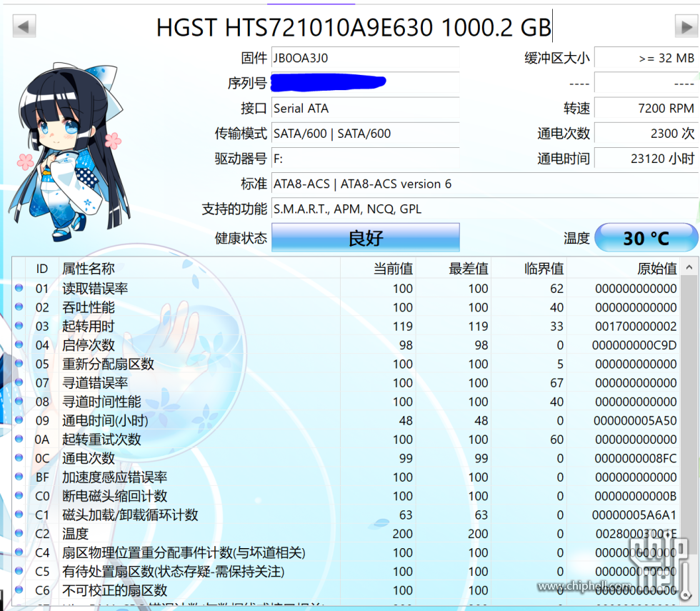Click the >= 32 MB buffer size field
Image resolution: width=700 pixels, height=611 pixels.
pyautogui.click(x=646, y=58)
